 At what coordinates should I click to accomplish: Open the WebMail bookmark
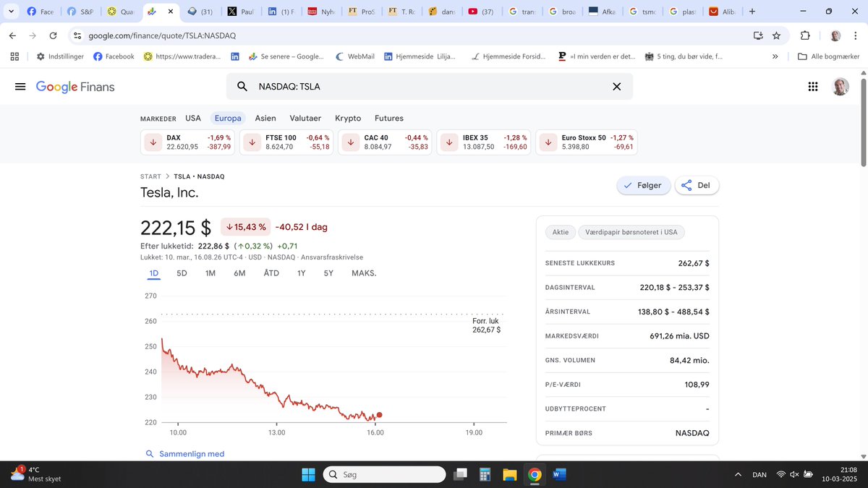coord(354,56)
